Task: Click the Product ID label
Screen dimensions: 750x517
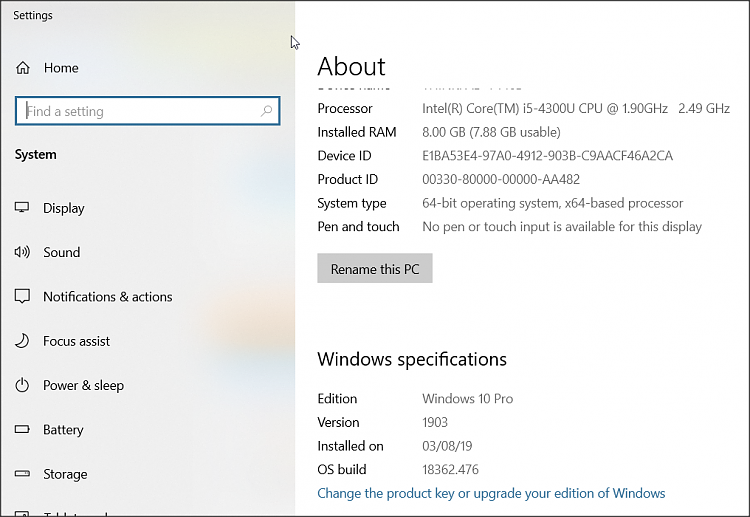Action: [348, 179]
